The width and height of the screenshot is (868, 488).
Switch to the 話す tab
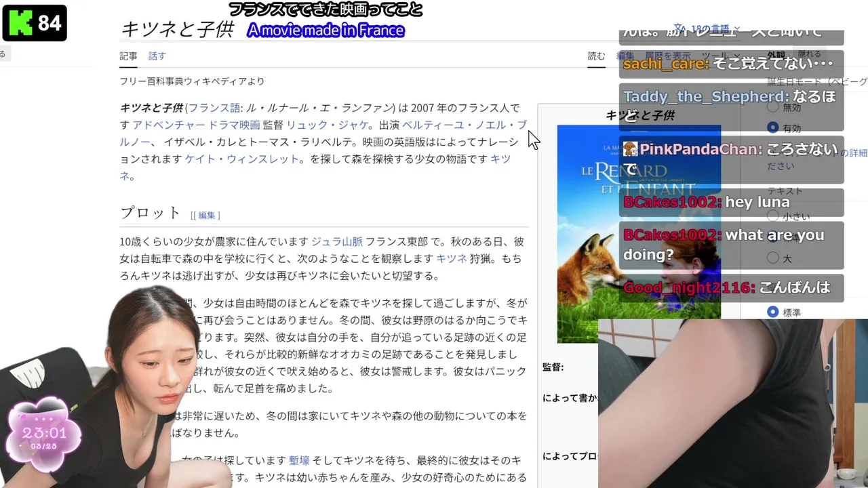[157, 56]
